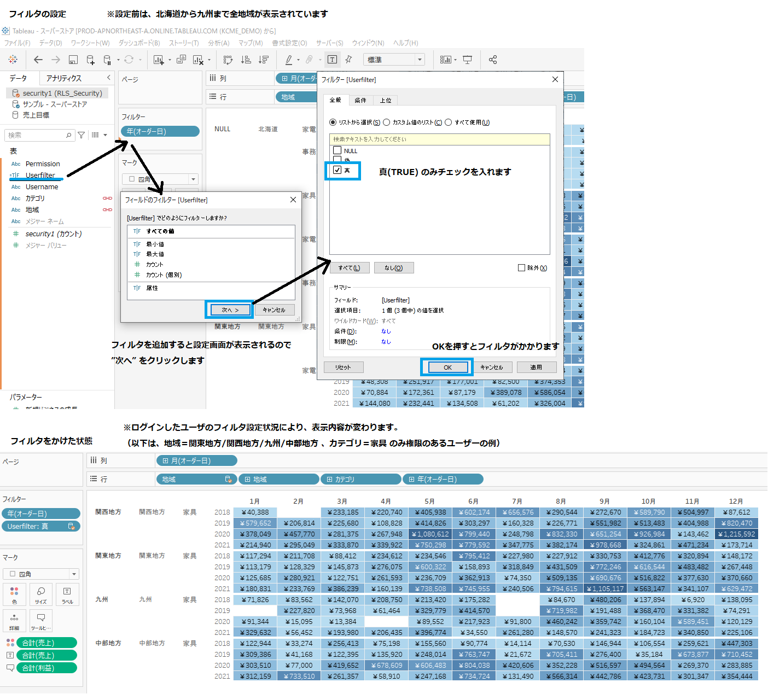The height and width of the screenshot is (700, 768).
Task: Switch to the 条件 tab in filter dialog
Action: click(360, 100)
